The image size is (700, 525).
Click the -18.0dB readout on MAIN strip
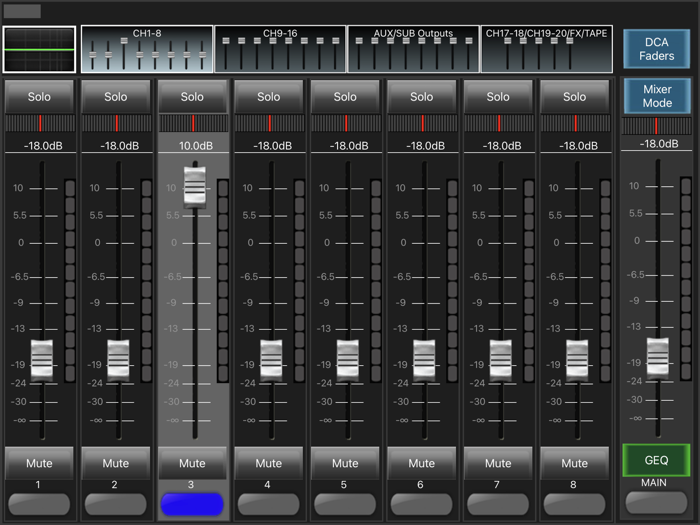[659, 144]
